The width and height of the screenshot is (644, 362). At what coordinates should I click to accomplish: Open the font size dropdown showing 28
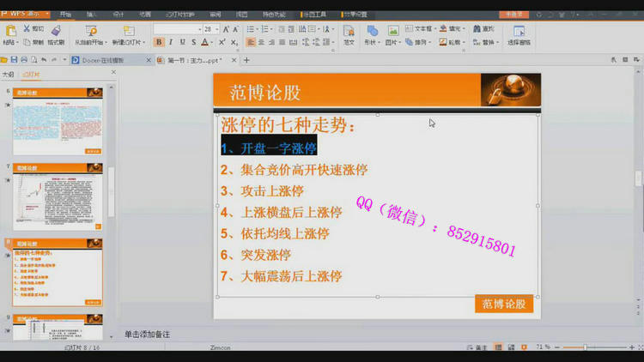click(x=210, y=29)
